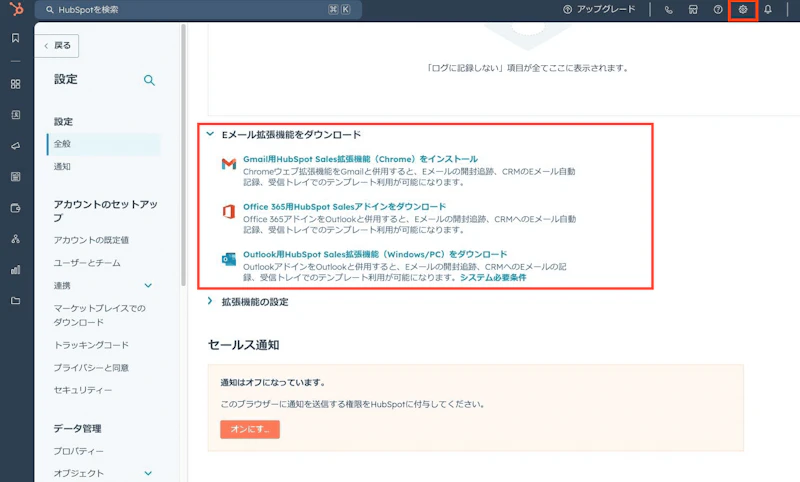Click the オンにす... notifications button
The height and width of the screenshot is (482, 800).
point(250,429)
